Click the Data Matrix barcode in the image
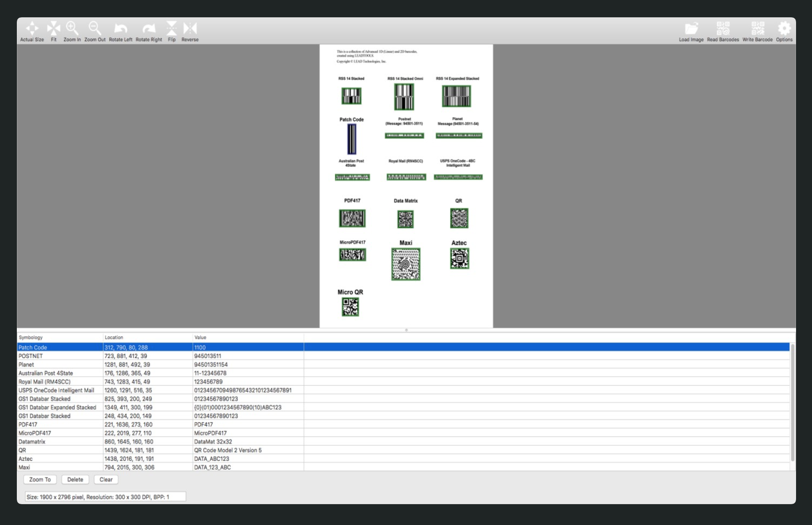This screenshot has height=525, width=812. pos(405,219)
